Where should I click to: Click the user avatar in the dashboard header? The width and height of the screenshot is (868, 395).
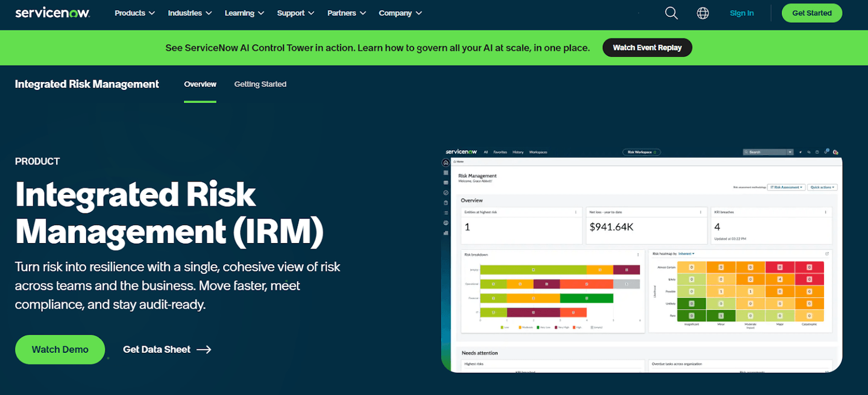pos(837,152)
